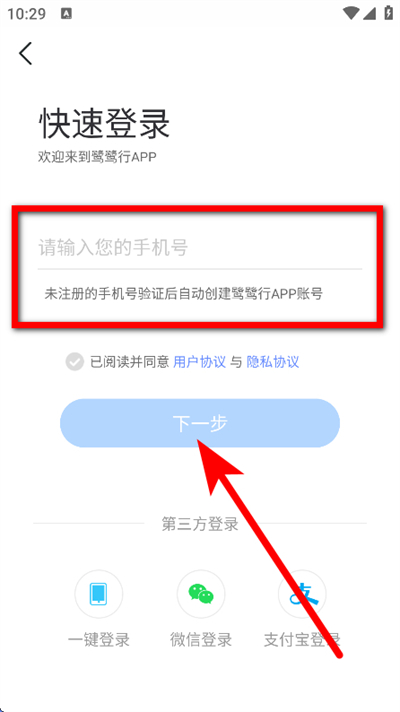Select the 微信登录 label
Viewport: 400px width, 712px height.
[x=201, y=640]
